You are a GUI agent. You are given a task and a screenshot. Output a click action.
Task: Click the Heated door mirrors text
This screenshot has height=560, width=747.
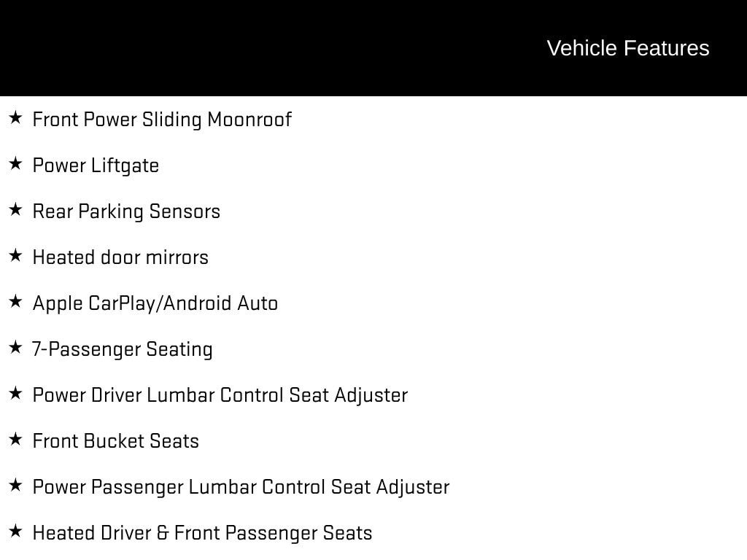(x=120, y=257)
